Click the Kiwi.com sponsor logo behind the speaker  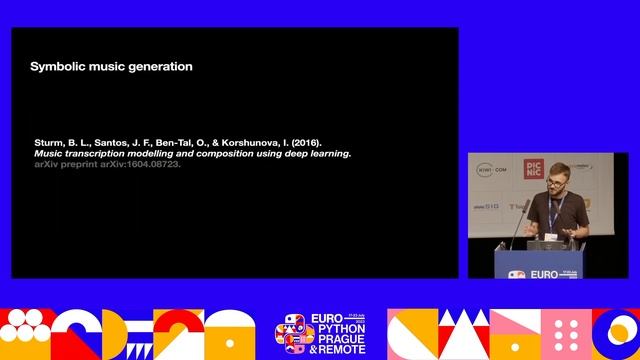click(491, 169)
